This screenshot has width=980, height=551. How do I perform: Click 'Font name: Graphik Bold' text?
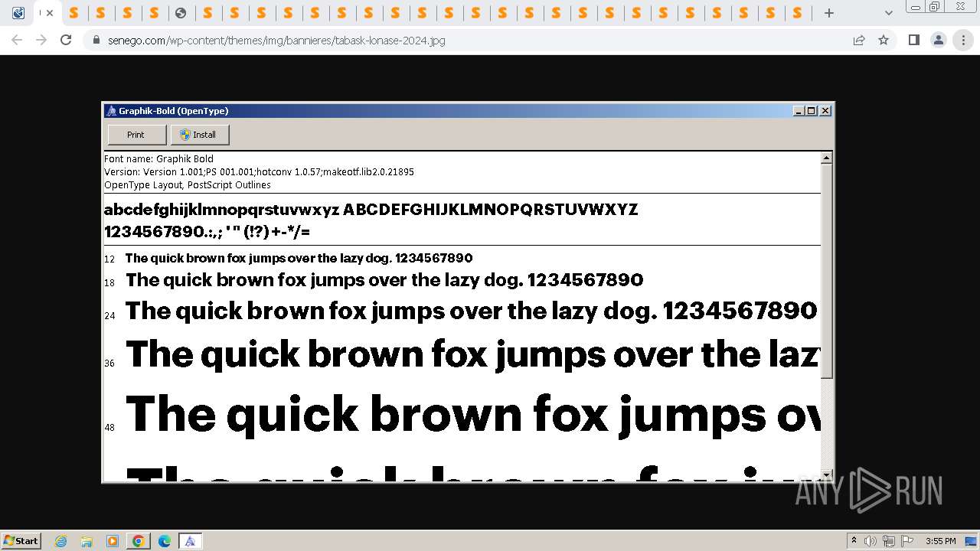(x=158, y=159)
